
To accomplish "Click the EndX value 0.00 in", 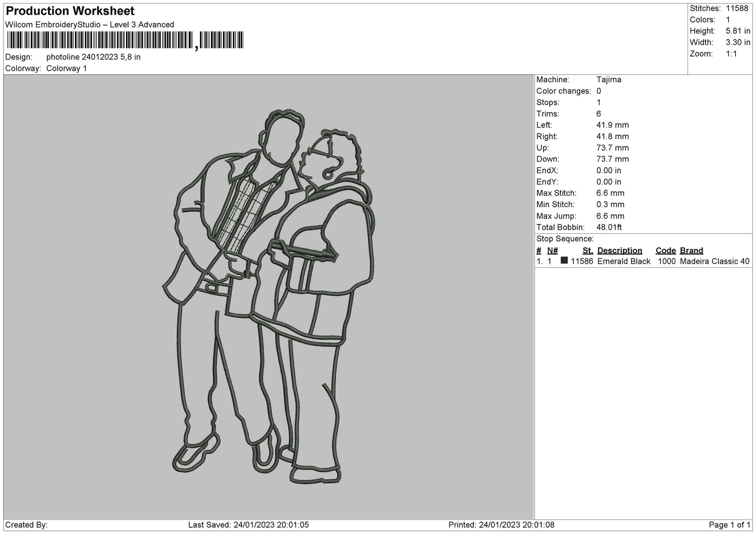I will pos(609,171).
